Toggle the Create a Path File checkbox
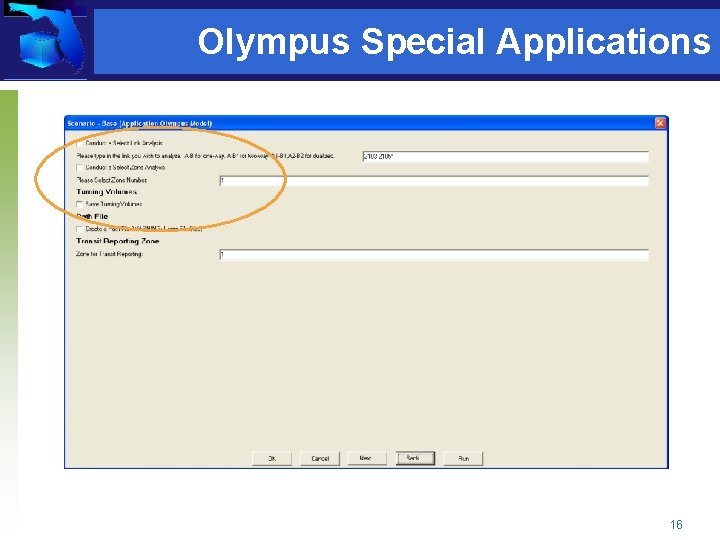This screenshot has height=540, width=720. point(80,229)
